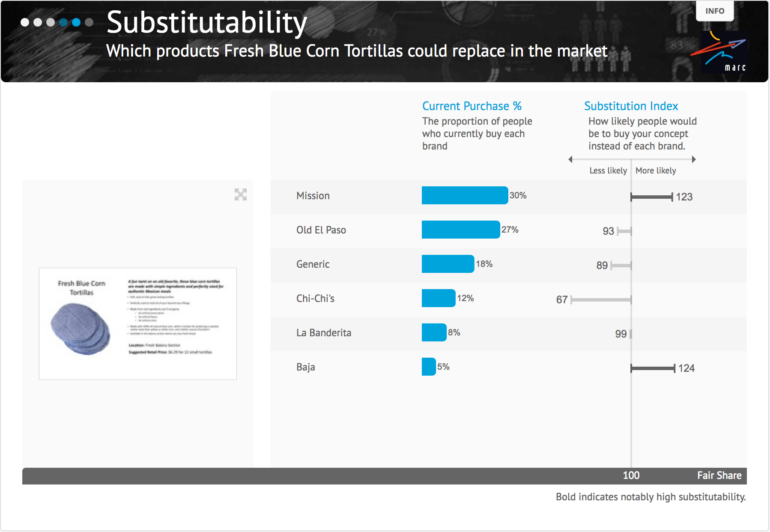
Task: Open the INFO button
Action: pyautogui.click(x=715, y=11)
